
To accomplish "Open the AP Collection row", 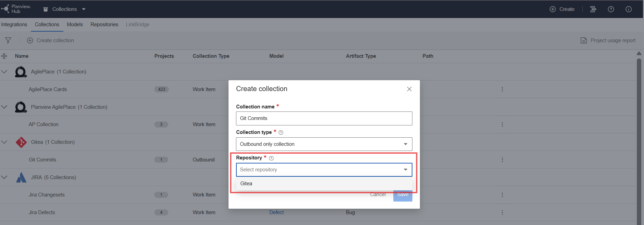I will click(x=44, y=124).
